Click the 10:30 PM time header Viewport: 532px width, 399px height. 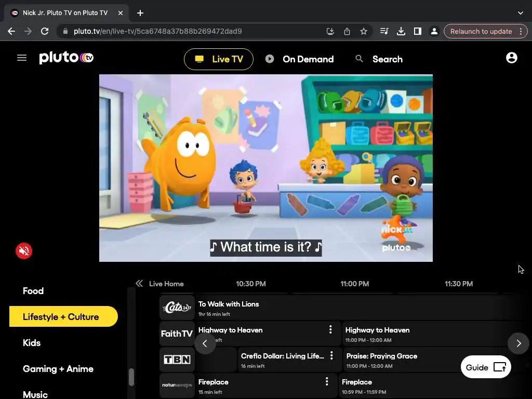pyautogui.click(x=251, y=284)
